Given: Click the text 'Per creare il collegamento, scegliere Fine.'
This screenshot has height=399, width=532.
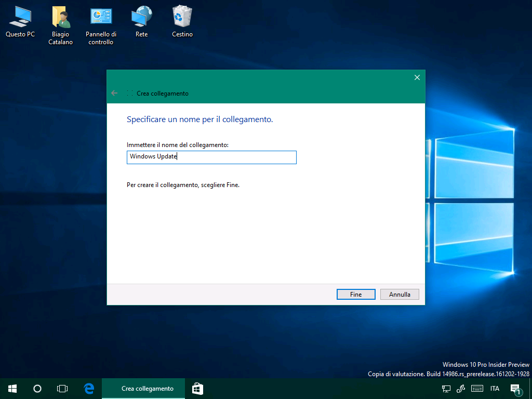Looking at the screenshot, I should 183,185.
